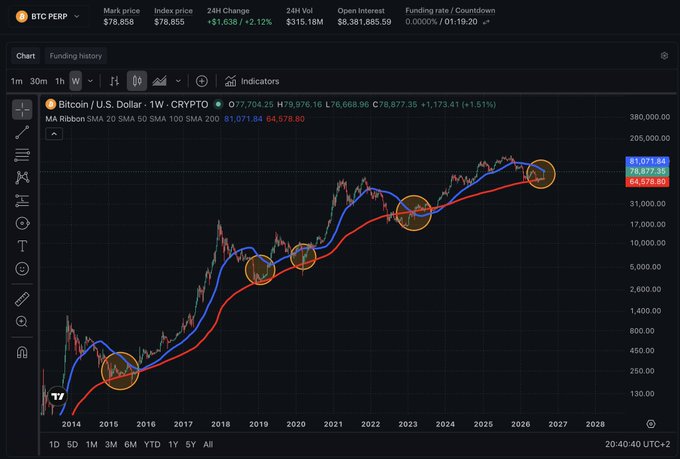Click the blue SMA value 81,071.84 in legend
Screen dimensions: 680x459
coord(243,119)
